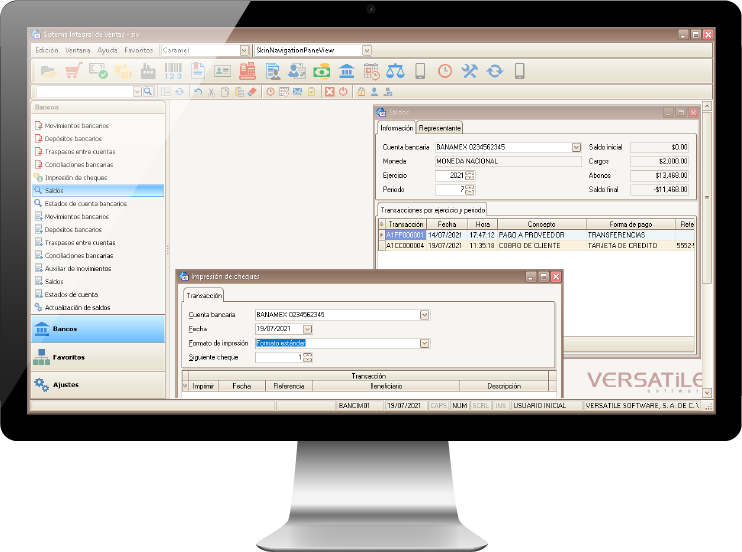Image resolution: width=742 pixels, height=552 pixels.
Task: Open the Ayuda menu
Action: 107,50
